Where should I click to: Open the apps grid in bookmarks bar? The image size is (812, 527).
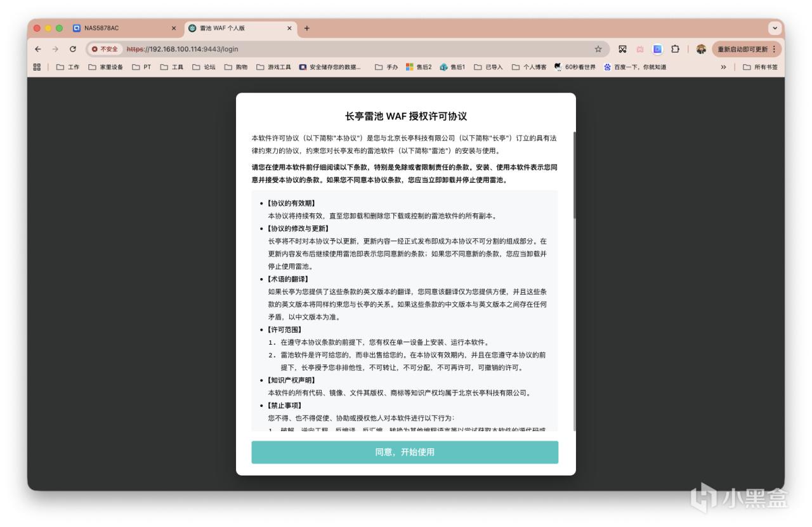point(37,67)
